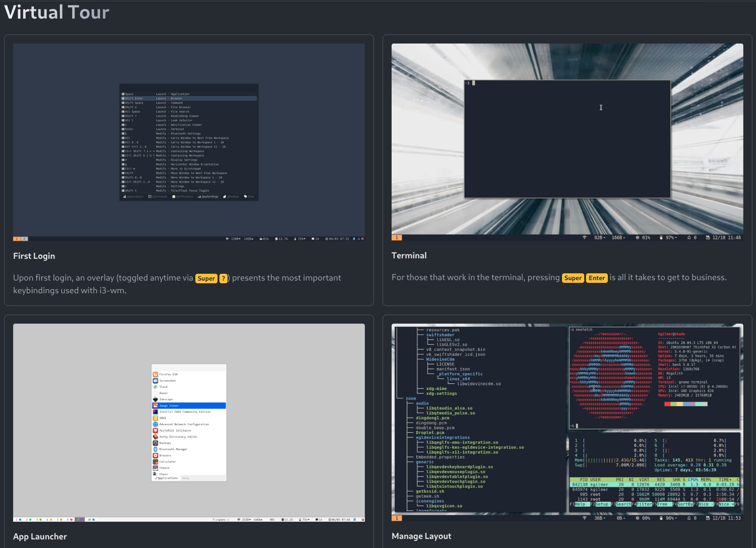Screen dimensions: 756x548
Task: Click the Keybindings tab in overlay footer
Action: (208, 196)
